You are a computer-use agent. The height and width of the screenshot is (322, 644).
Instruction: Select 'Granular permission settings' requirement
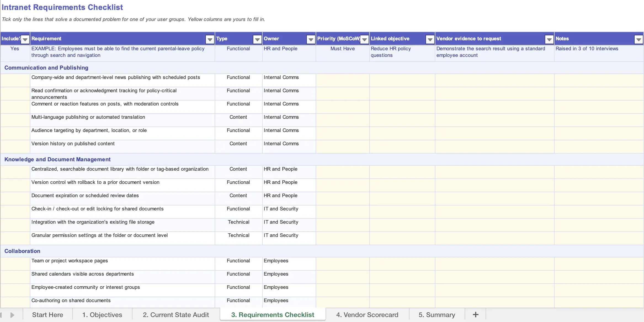[x=122, y=238]
